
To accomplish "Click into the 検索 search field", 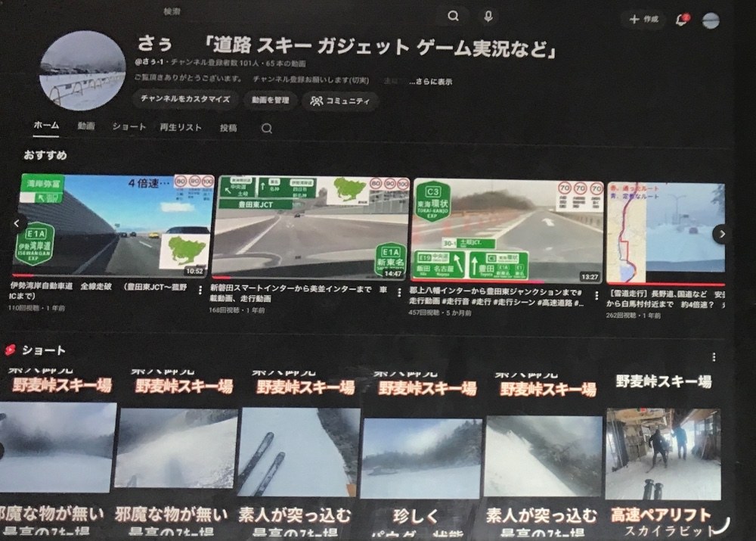I will click(299, 13).
